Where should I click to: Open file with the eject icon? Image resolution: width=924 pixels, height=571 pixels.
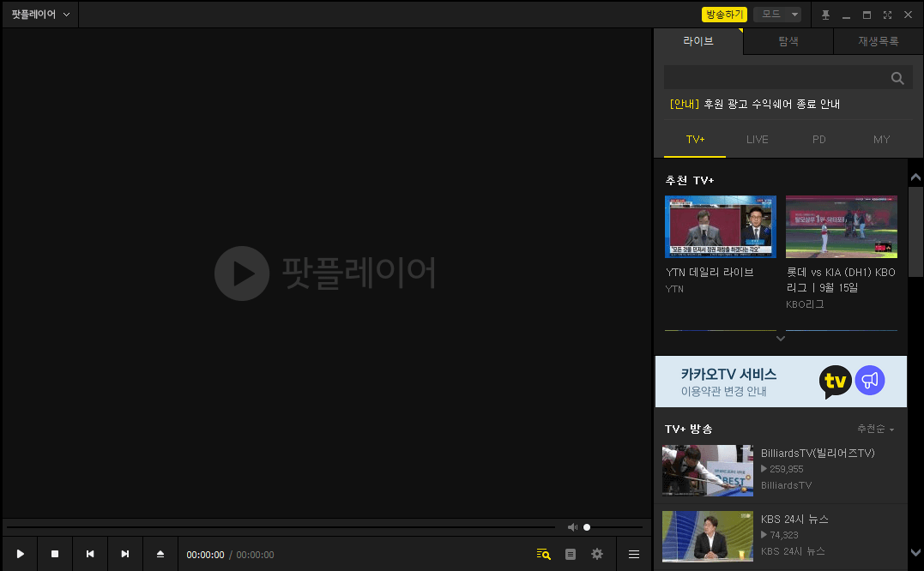pos(160,554)
